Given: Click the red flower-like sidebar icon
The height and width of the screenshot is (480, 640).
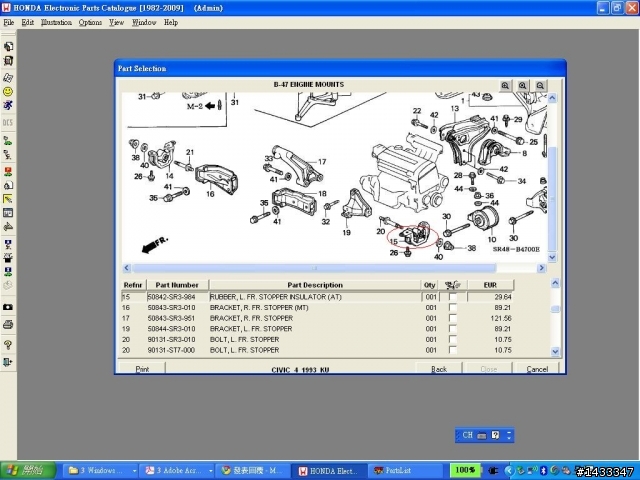Looking at the screenshot, I should (8, 171).
